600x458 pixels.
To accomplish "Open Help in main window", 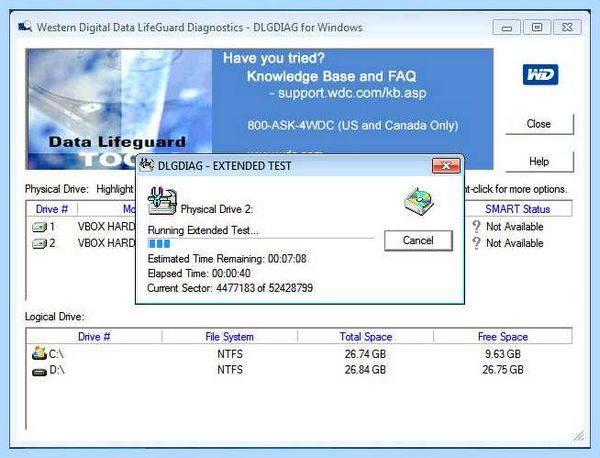I will coord(539,161).
